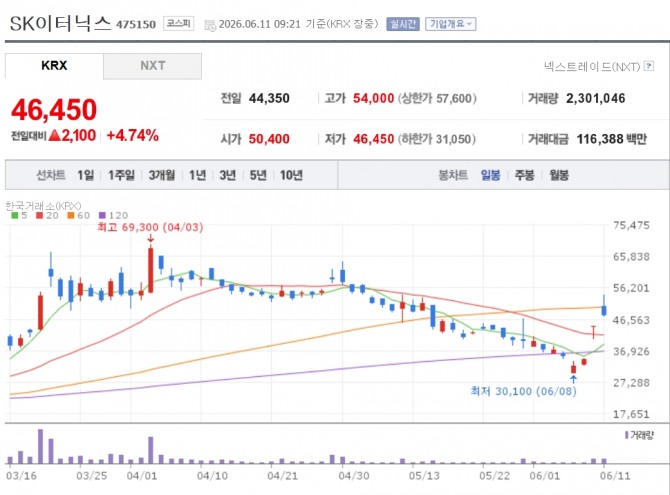The image size is (670, 495).
Task: Select the 1년 line chart period
Action: [x=197, y=175]
